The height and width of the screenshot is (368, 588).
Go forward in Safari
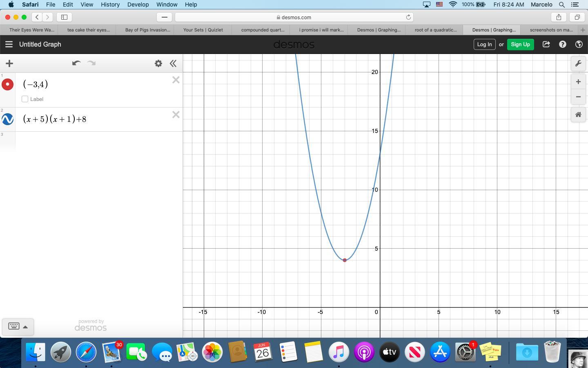tap(48, 17)
